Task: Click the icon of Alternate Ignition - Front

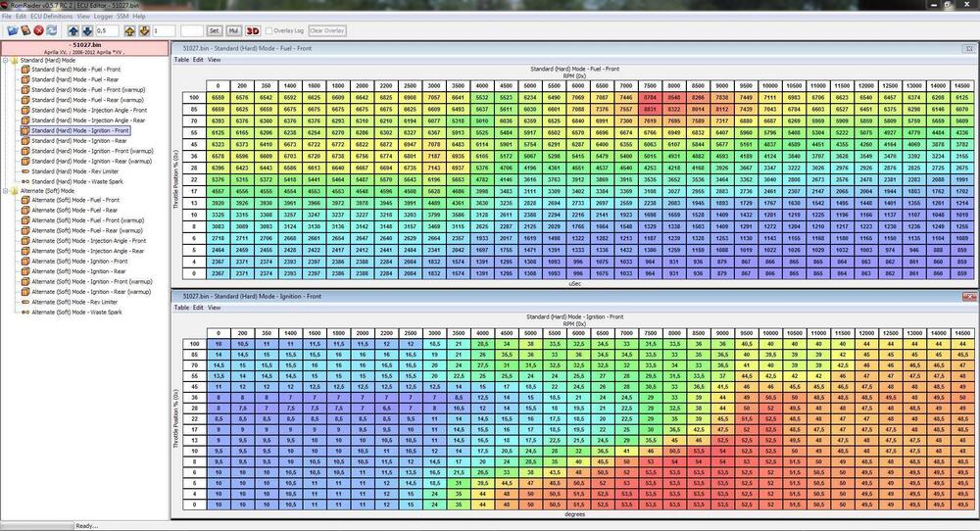Action: point(25,262)
